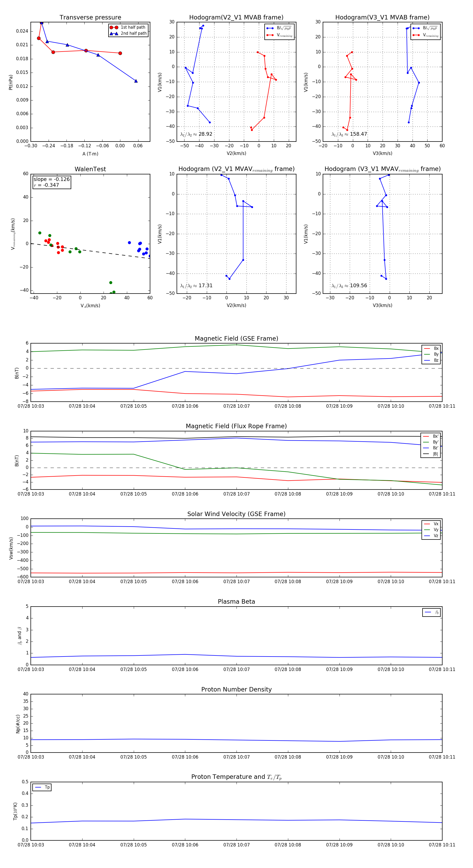
Task: Click '07/28 10:03' tick under Magnetic Field (GSE Frame)
Action: [31, 406]
